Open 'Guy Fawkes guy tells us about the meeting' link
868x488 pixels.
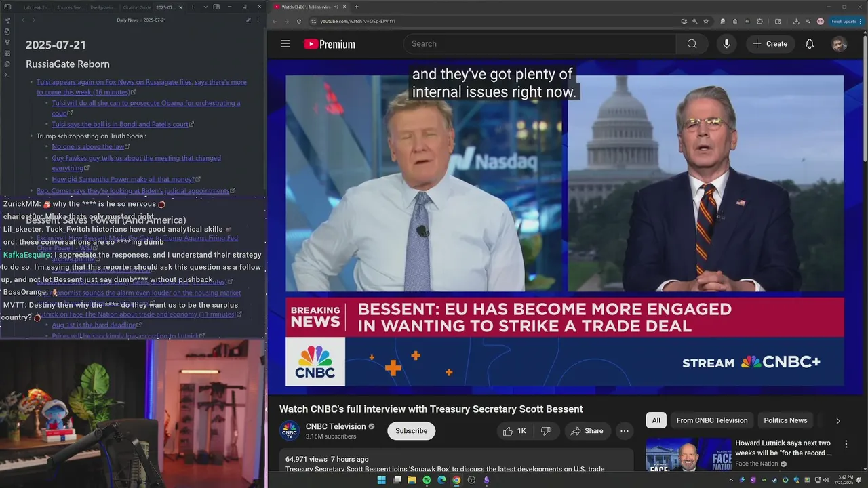[x=136, y=163]
